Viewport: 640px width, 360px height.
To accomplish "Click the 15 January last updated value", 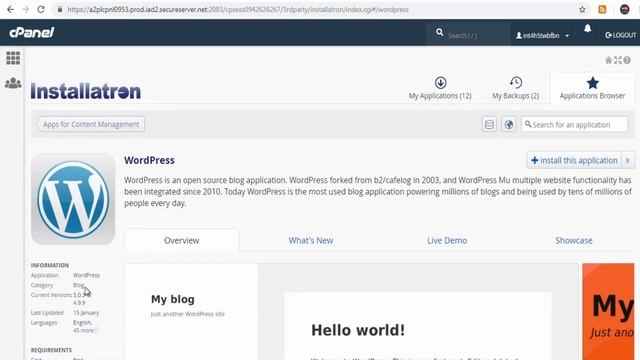I will (x=86, y=313).
